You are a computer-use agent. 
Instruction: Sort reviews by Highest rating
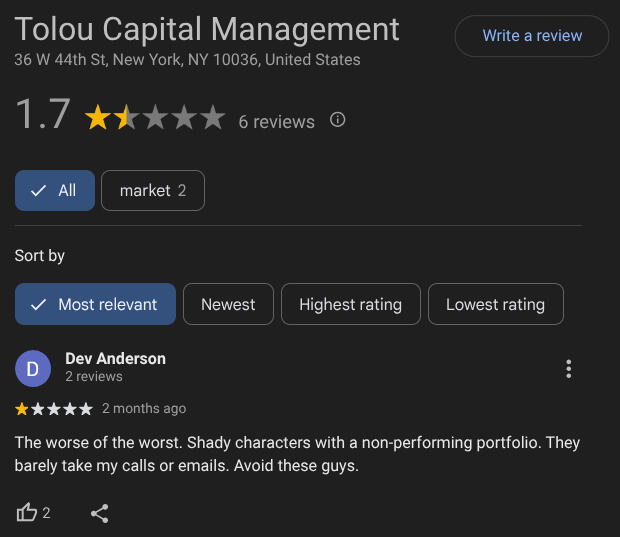[351, 304]
